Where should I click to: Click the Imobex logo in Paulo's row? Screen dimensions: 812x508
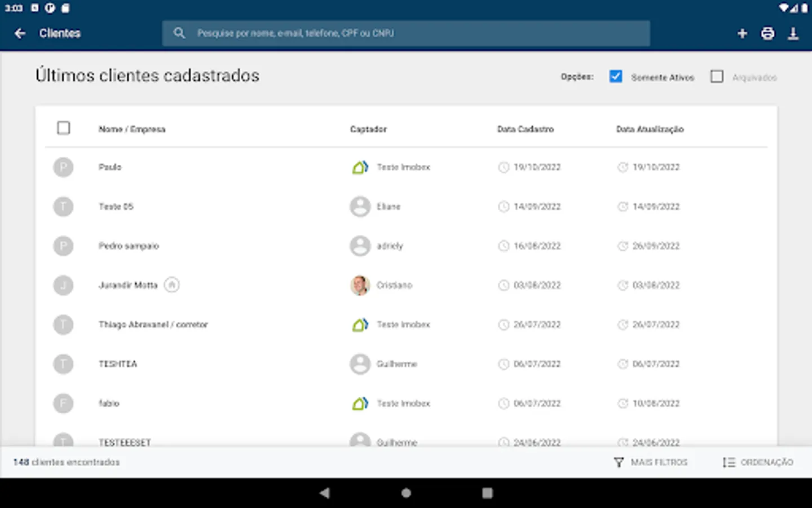[360, 167]
